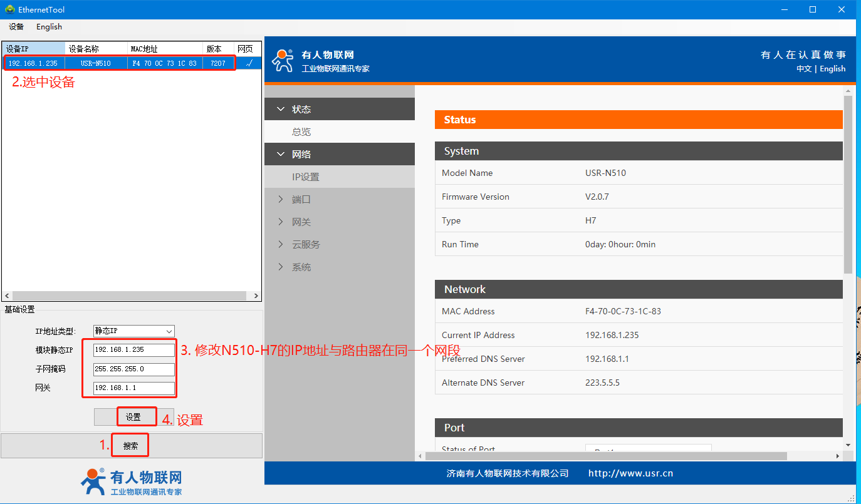
Task: Open the IP设置 page in sidebar
Action: 306,177
